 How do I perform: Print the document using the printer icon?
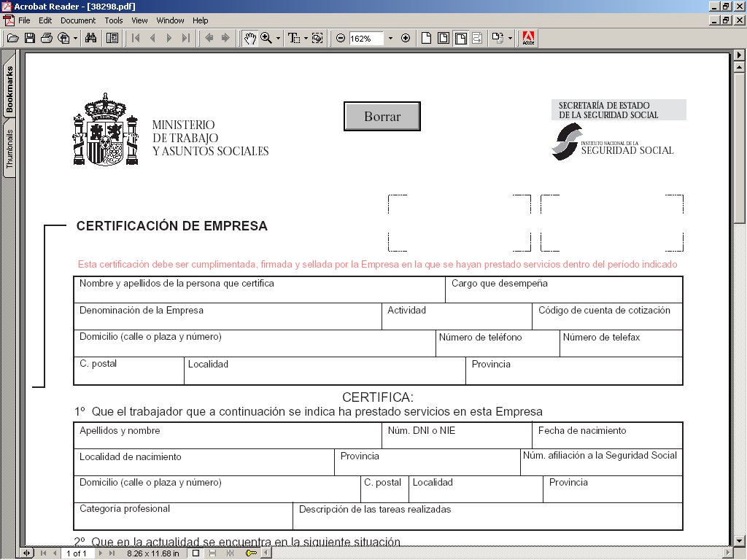(x=47, y=38)
